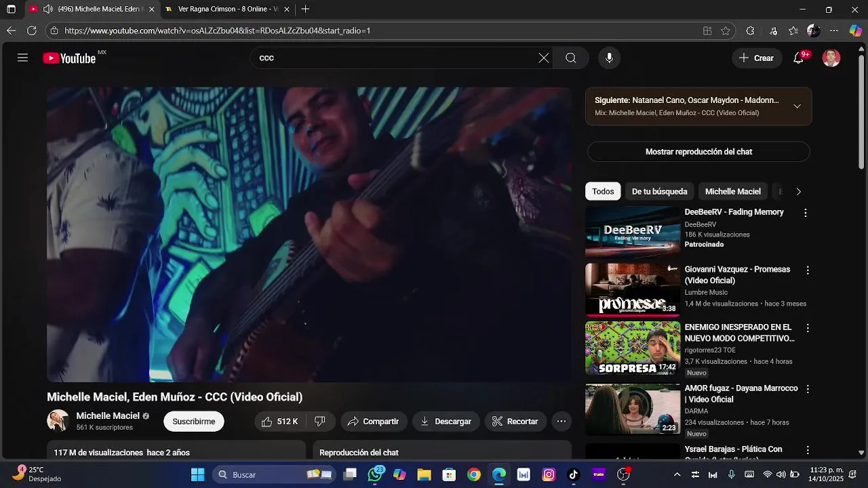Open WhatsApp from the taskbar

coord(375,474)
